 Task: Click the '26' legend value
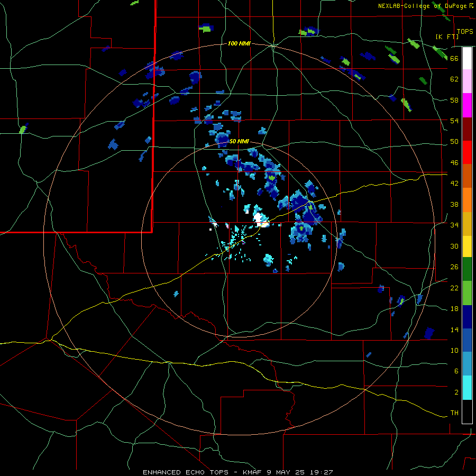[x=454, y=267]
